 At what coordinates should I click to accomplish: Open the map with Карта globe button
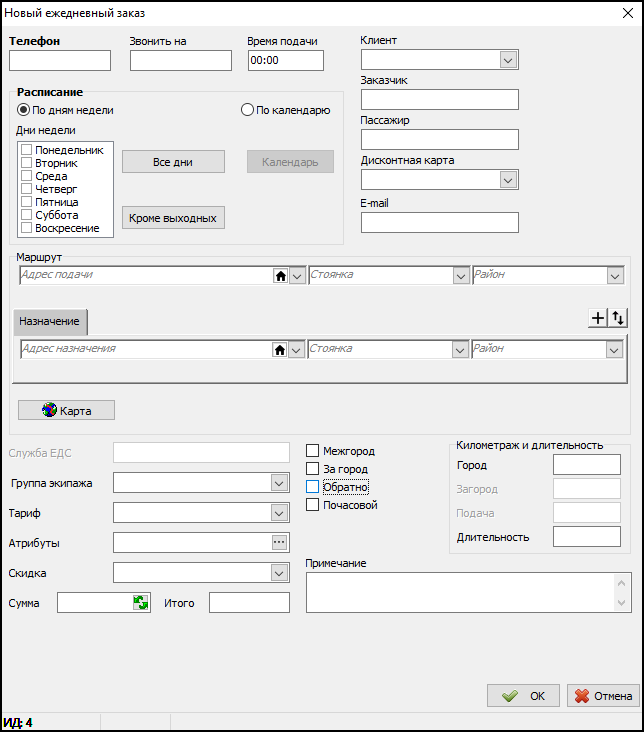coord(66,410)
